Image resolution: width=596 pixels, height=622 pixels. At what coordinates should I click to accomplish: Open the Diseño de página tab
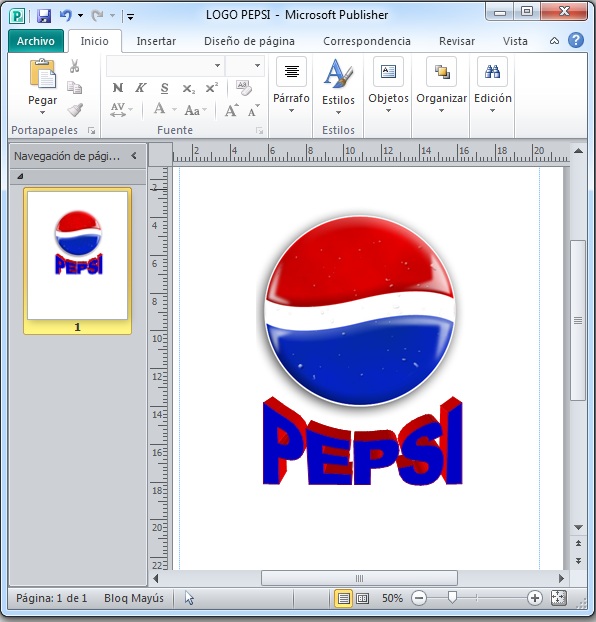(249, 41)
